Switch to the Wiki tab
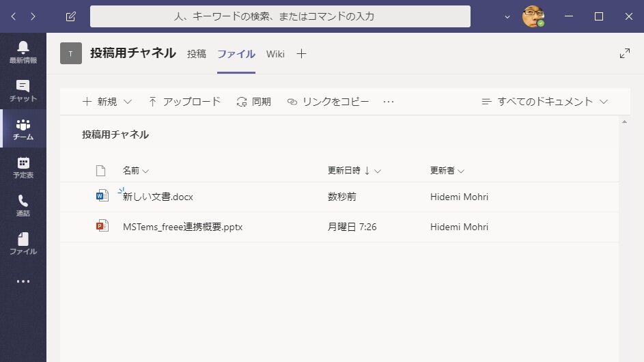The image size is (644, 362). pos(275,54)
